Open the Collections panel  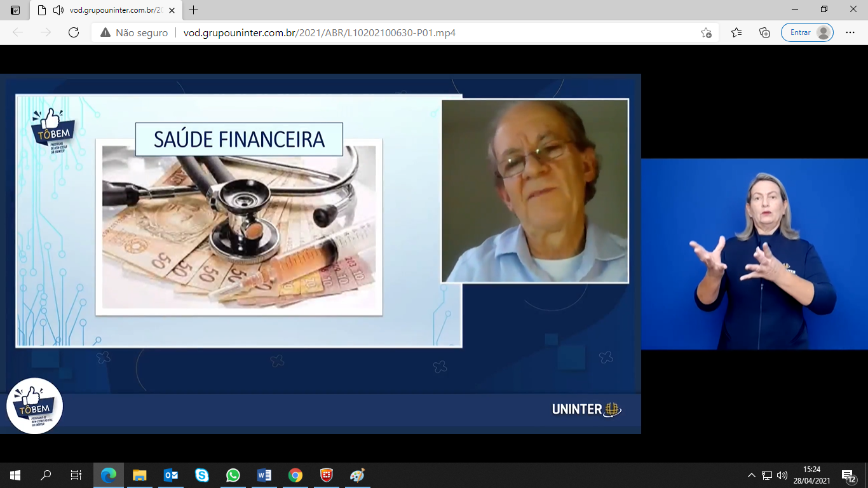(764, 32)
